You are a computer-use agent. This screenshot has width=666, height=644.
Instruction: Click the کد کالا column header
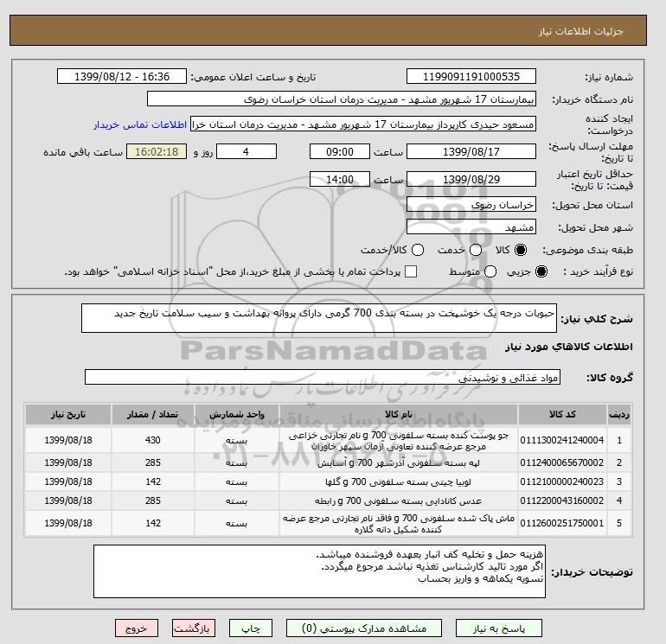tap(562, 414)
